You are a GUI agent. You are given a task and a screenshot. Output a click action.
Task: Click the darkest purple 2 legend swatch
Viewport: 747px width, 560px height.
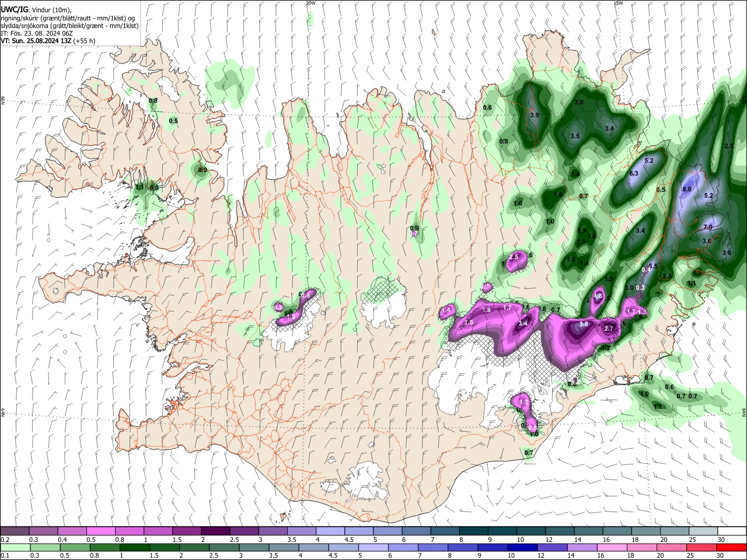pos(215,531)
